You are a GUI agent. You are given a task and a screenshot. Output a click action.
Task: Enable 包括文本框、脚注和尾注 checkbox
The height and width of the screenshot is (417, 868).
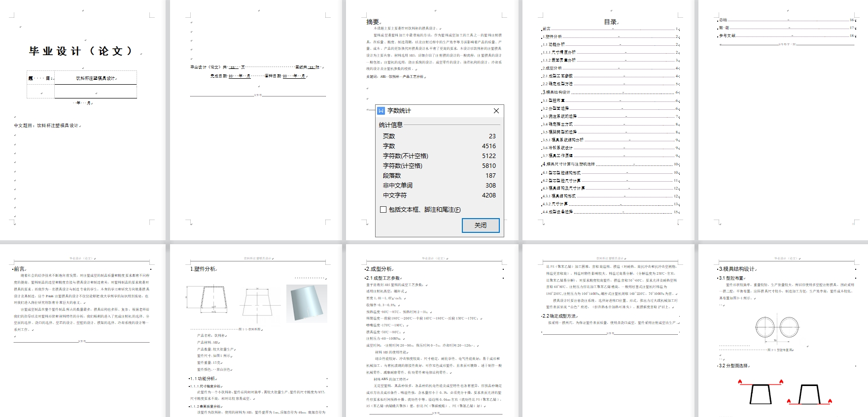pos(383,210)
